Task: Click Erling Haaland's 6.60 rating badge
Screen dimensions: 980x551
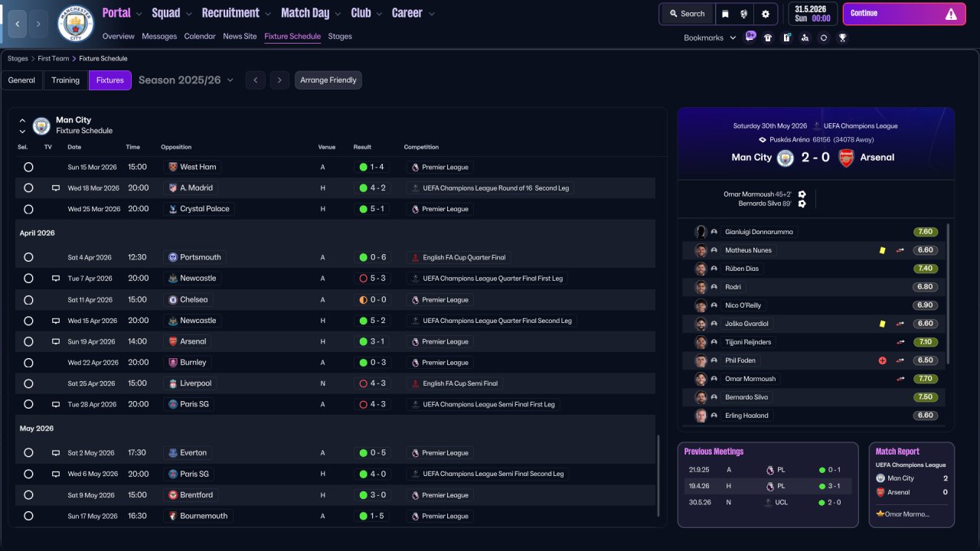Action: [925, 416]
